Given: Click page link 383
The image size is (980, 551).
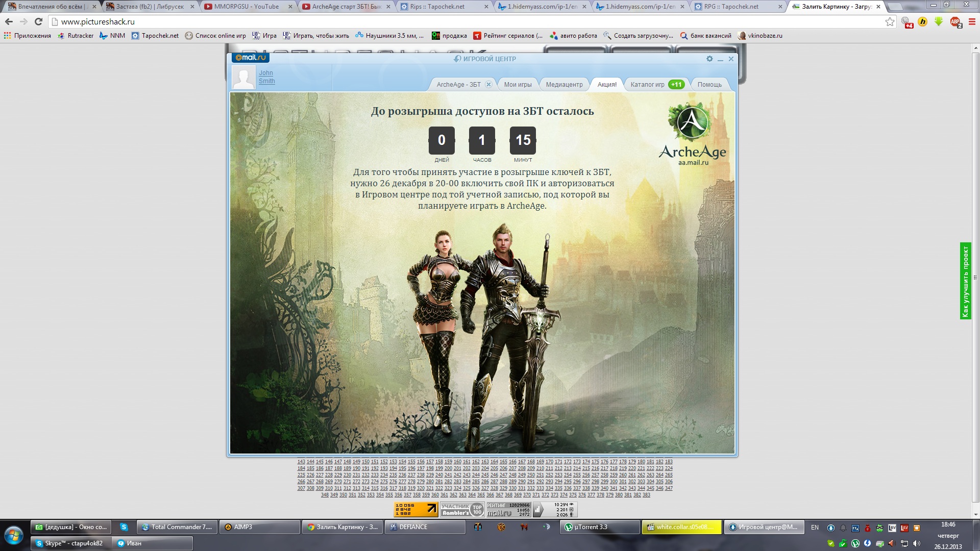Looking at the screenshot, I should [x=646, y=495].
